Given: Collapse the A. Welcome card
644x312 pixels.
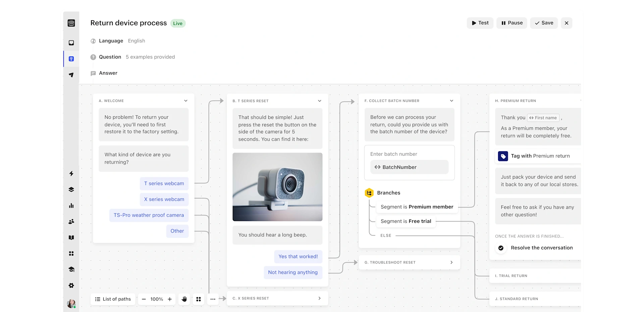Looking at the screenshot, I should pos(186,101).
